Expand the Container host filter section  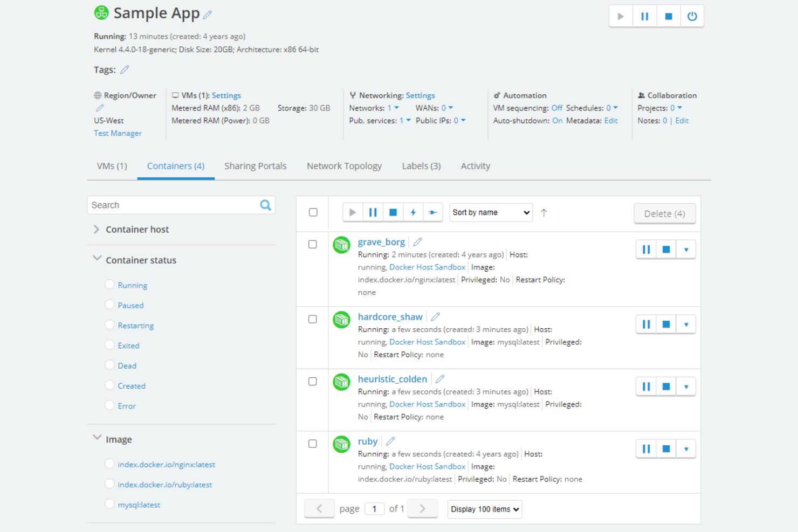[96, 229]
